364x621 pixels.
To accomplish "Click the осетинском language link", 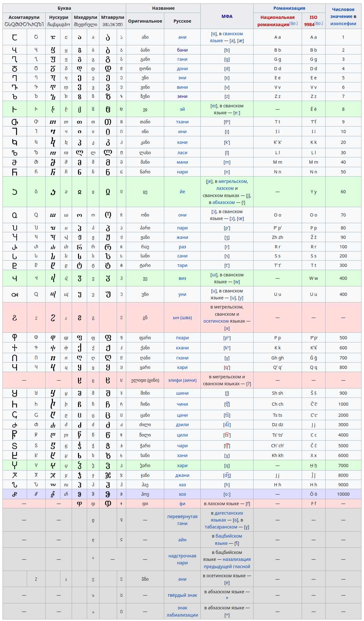I will coord(216,321).
